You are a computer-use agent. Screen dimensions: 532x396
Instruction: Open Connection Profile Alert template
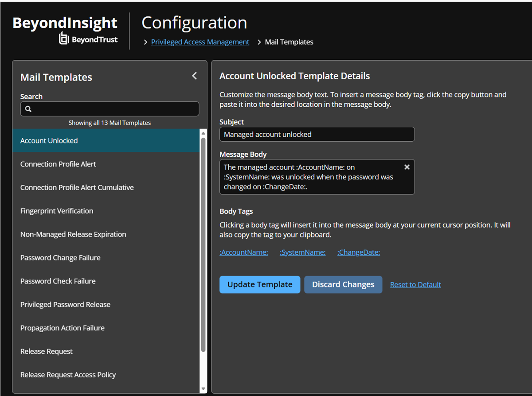click(x=106, y=164)
